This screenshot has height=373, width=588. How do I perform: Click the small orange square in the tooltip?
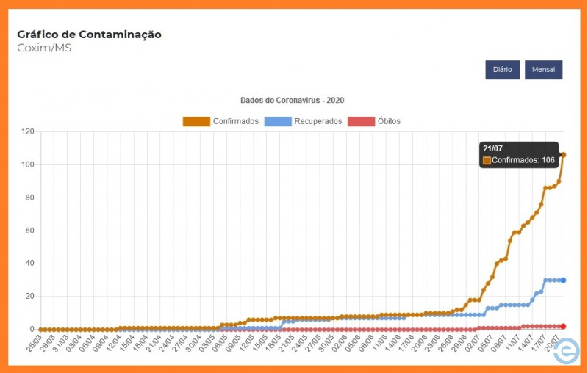click(487, 160)
